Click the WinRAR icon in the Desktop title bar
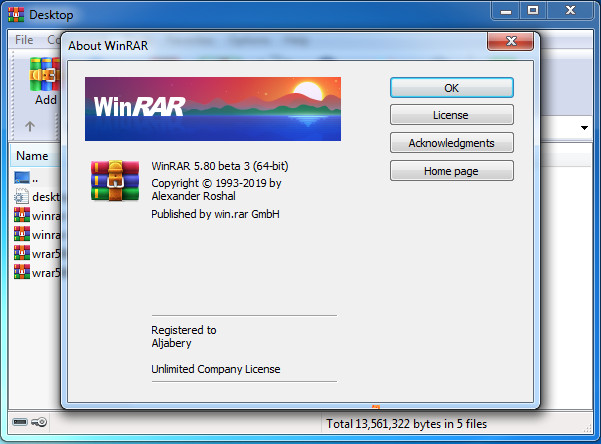Viewport: 601px width, 444px height. (x=16, y=15)
